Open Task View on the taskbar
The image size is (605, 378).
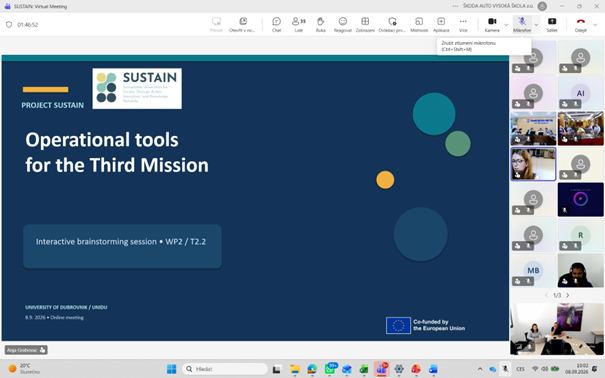[276, 369]
